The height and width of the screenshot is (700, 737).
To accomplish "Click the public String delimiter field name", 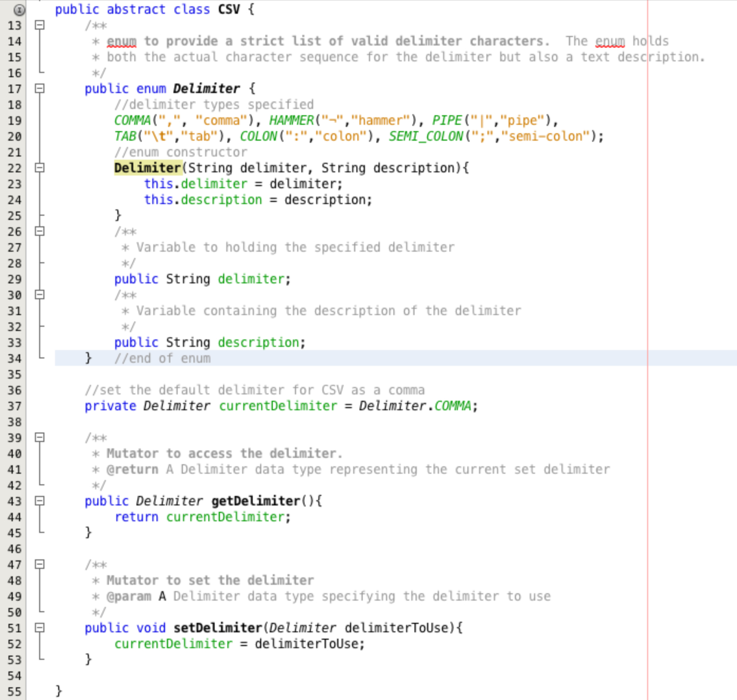I will click(252, 279).
